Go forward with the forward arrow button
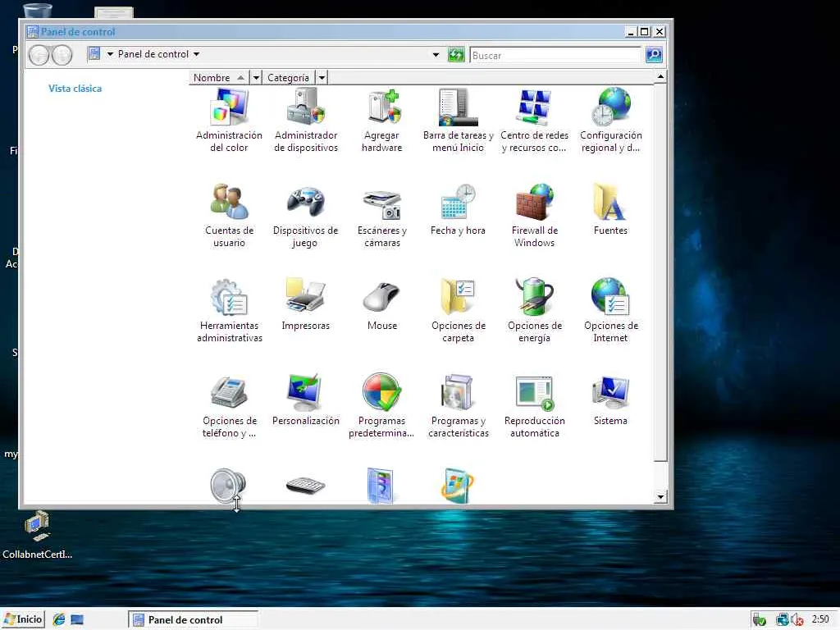The height and width of the screenshot is (630, 840). 62,55
